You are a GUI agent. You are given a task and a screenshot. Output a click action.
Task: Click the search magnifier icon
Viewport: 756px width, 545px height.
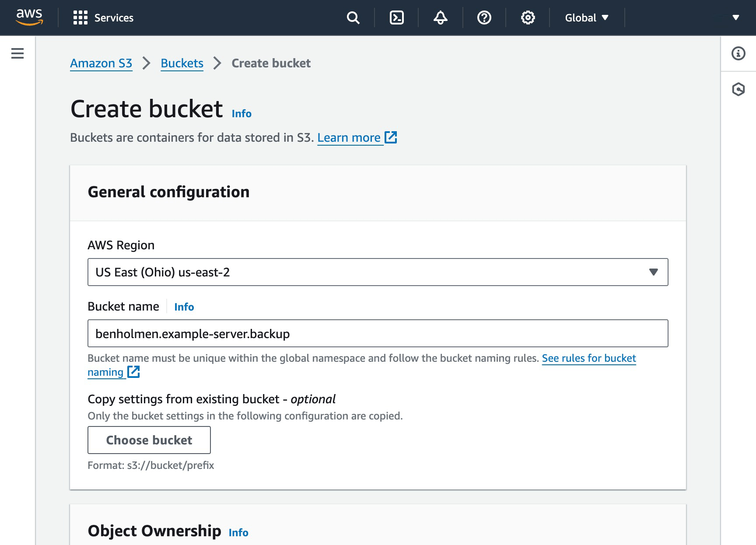coord(353,17)
